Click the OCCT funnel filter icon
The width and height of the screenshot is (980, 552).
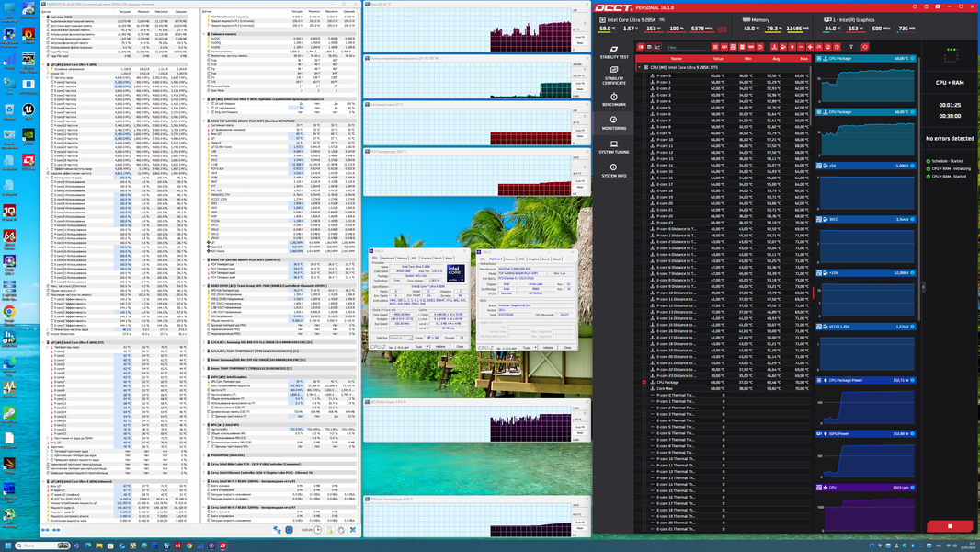point(850,47)
